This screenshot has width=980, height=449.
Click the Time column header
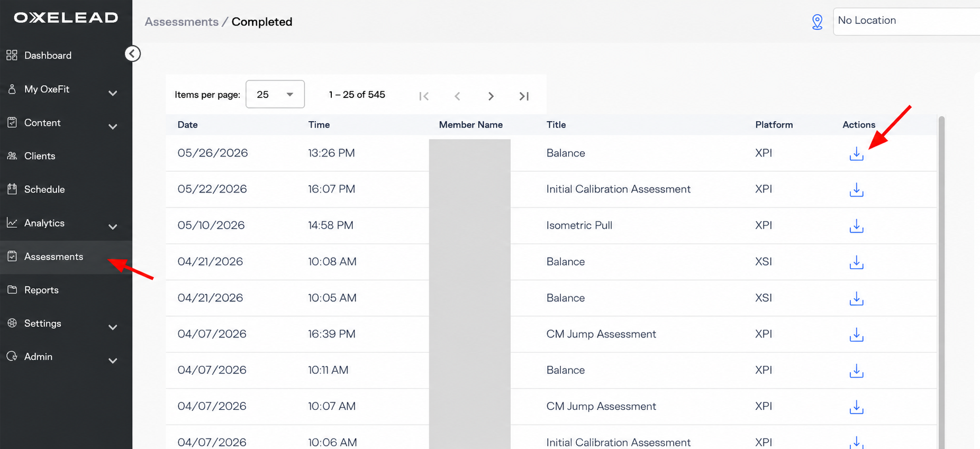pyautogui.click(x=319, y=125)
